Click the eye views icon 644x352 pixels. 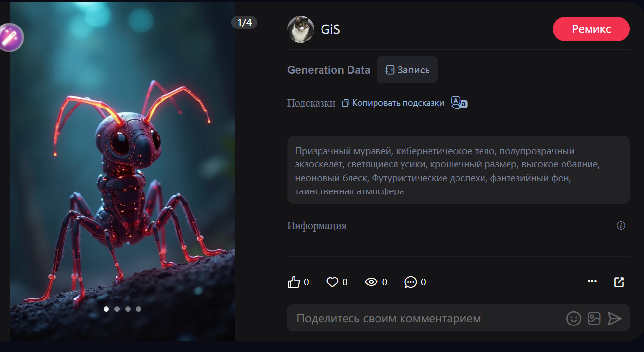click(371, 282)
